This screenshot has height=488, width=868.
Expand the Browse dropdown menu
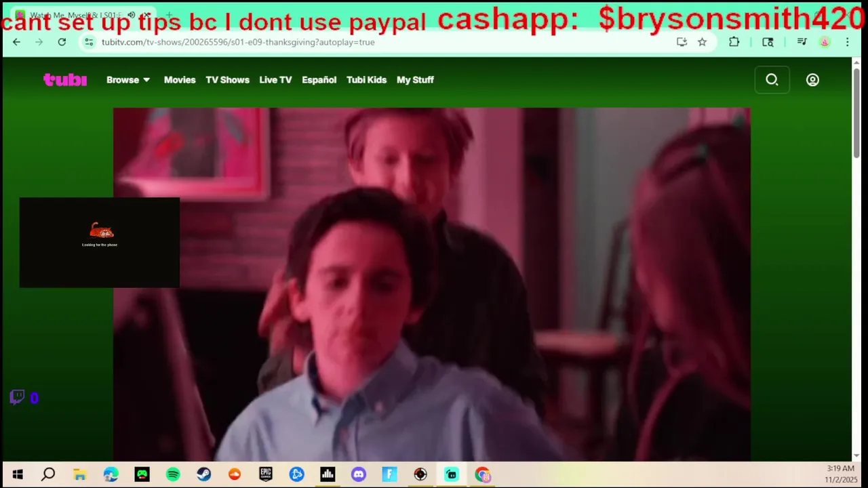point(128,80)
